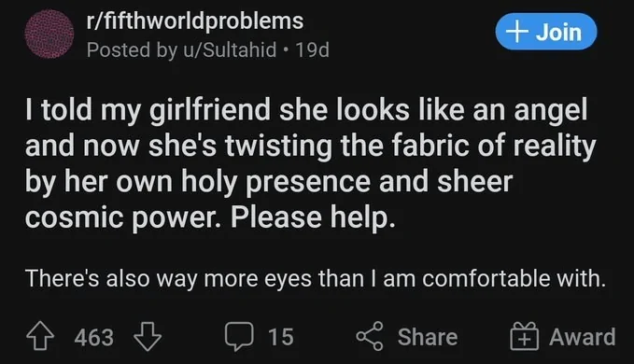This screenshot has height=364, width=634.
Task: Upvote the post with the up arrow
Action: [40, 336]
